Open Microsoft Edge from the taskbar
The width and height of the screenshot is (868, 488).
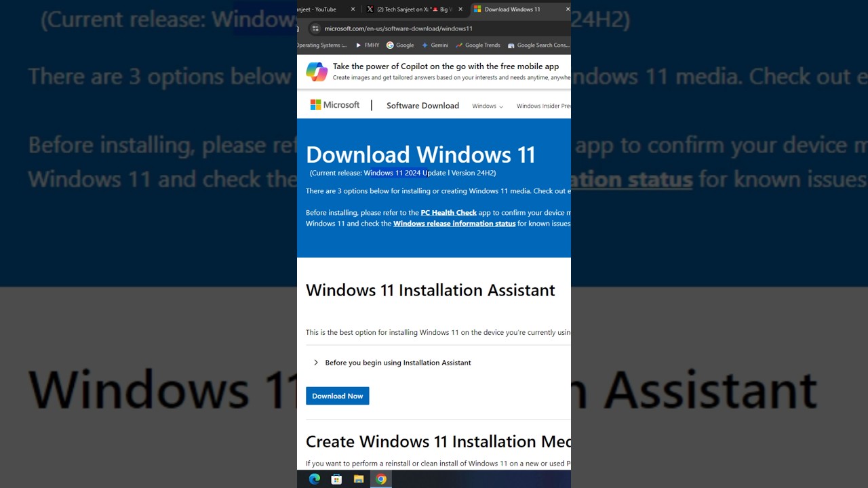point(314,479)
